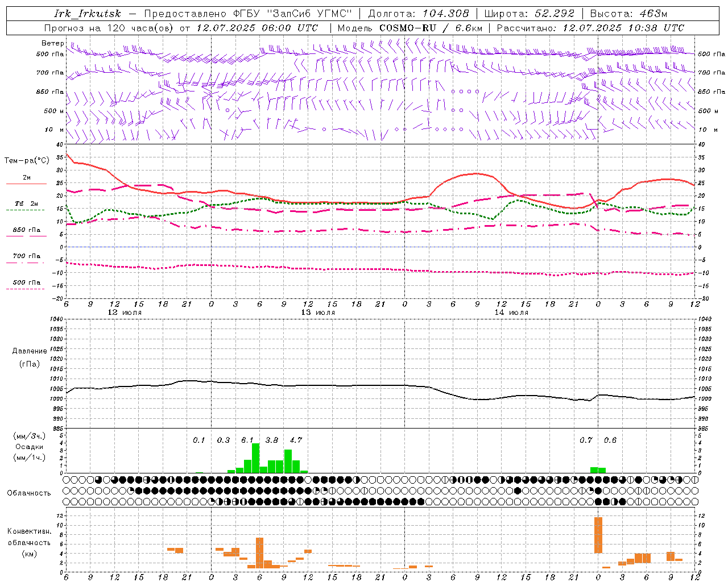
Task: Click the Давление pressure panel label
Action: [x=30, y=351]
